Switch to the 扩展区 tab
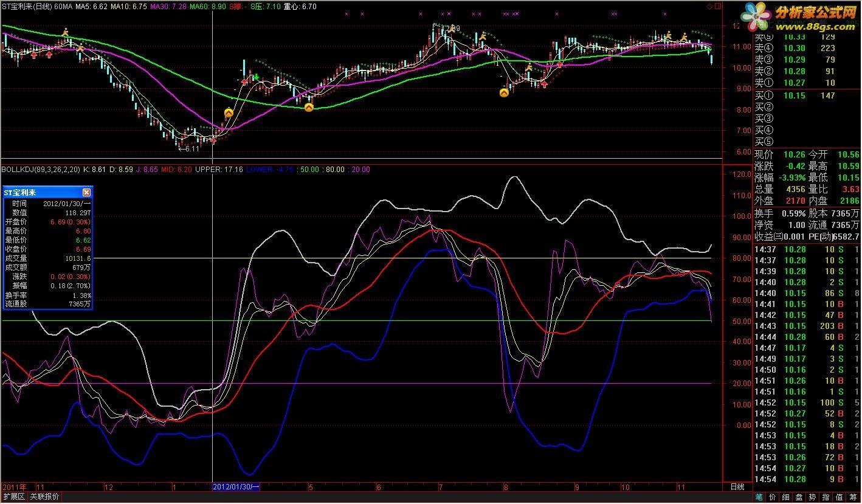 point(13,497)
